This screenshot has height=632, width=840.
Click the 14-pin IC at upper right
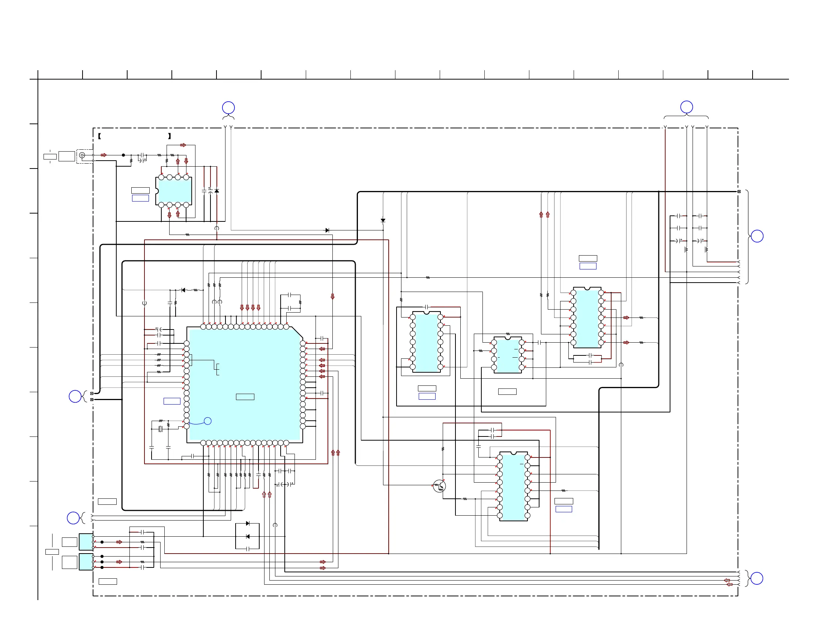587,318
